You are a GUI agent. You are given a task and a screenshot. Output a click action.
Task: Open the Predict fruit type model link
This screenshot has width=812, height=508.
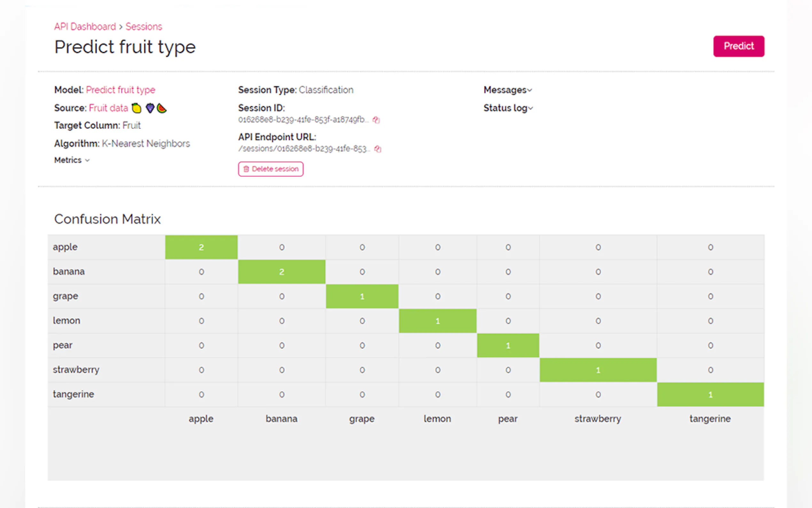[121, 90]
